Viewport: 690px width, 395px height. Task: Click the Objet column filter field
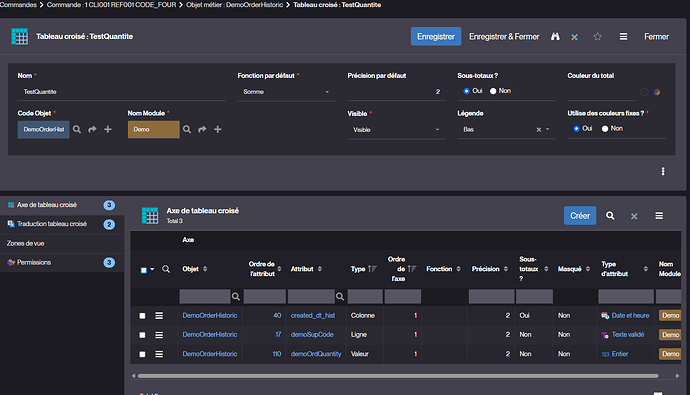point(205,296)
